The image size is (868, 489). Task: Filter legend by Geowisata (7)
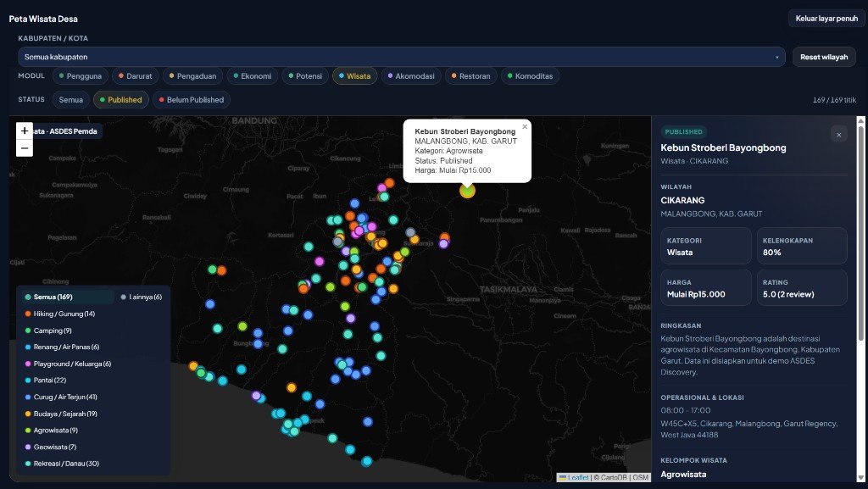(51, 447)
